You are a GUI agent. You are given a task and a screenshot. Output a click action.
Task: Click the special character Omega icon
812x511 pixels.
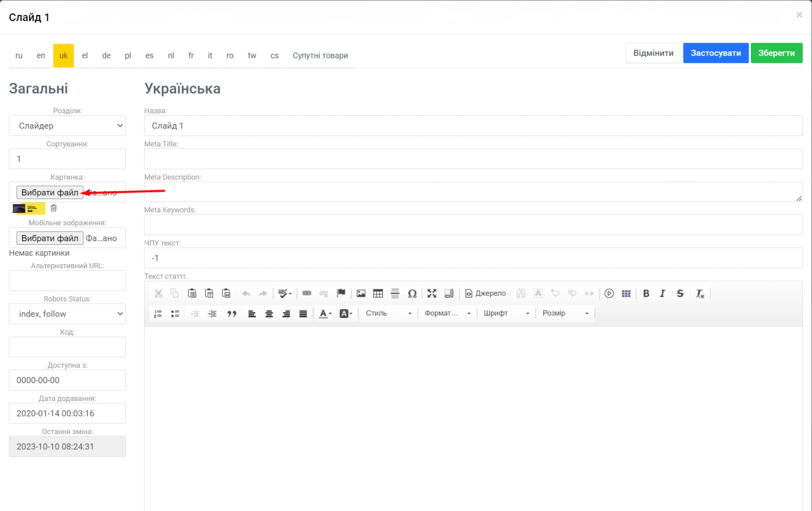pyautogui.click(x=412, y=293)
